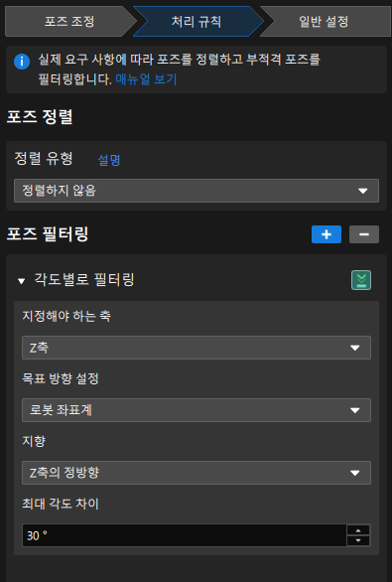This screenshot has height=582, width=392.
Task: Click the green collapse icon beside 각도별로 필터링
Action: pyautogui.click(x=361, y=280)
